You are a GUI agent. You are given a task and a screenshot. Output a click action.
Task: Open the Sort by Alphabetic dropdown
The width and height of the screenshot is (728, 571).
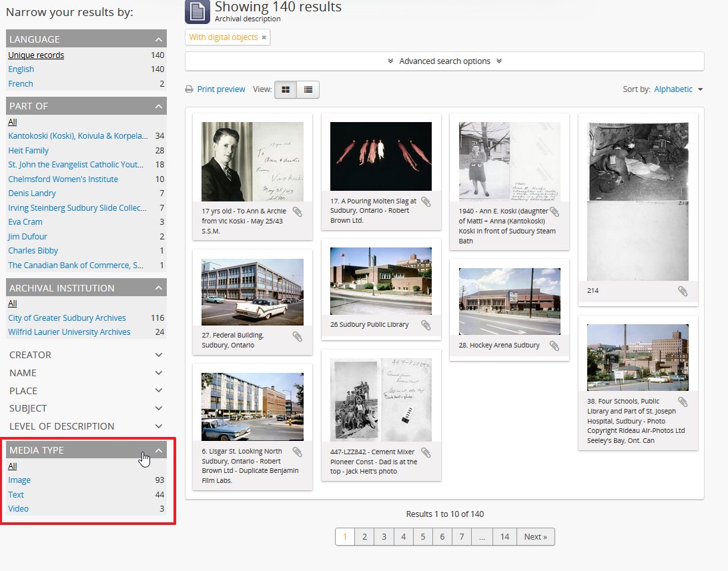coord(678,89)
